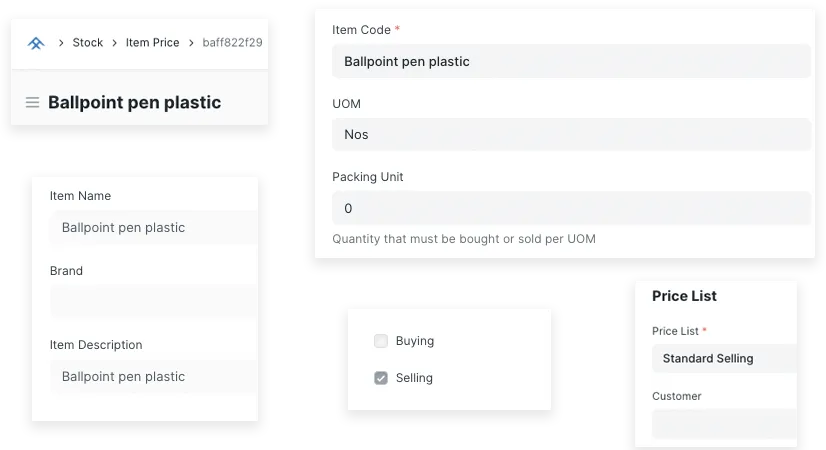Uncheck the Selling checkbox

point(381,378)
